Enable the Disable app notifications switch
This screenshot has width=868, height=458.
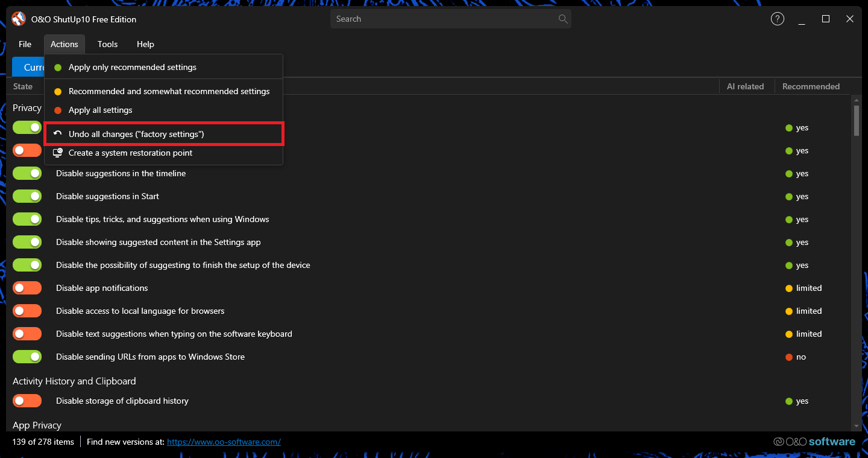coord(27,288)
